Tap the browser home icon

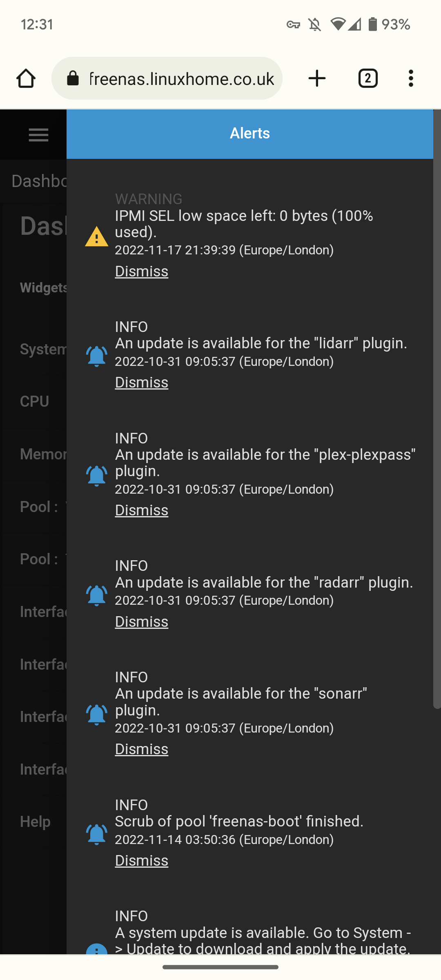26,78
